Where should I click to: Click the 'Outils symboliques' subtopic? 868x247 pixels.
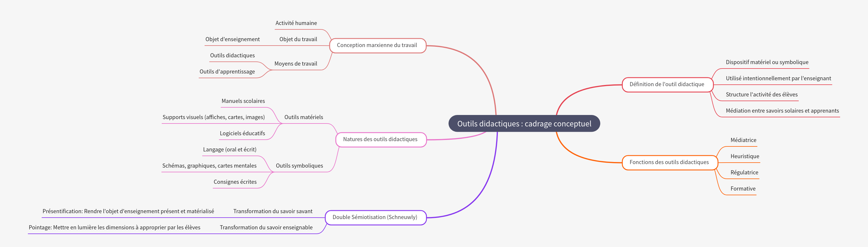point(299,166)
